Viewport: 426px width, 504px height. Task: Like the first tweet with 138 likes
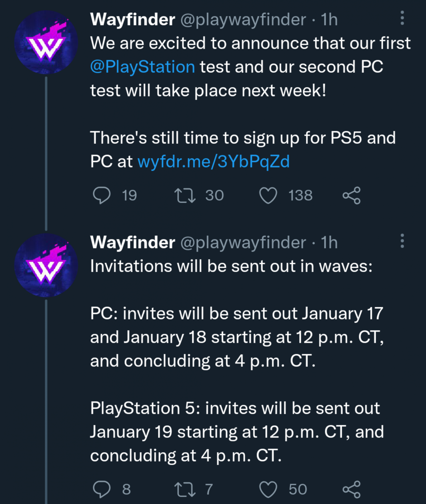268,195
